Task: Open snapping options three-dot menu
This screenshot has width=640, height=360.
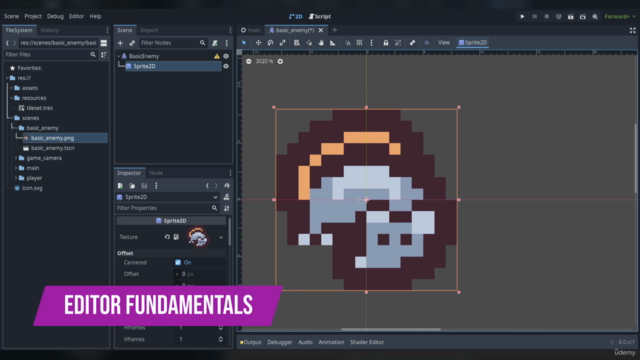Action: (x=371, y=42)
